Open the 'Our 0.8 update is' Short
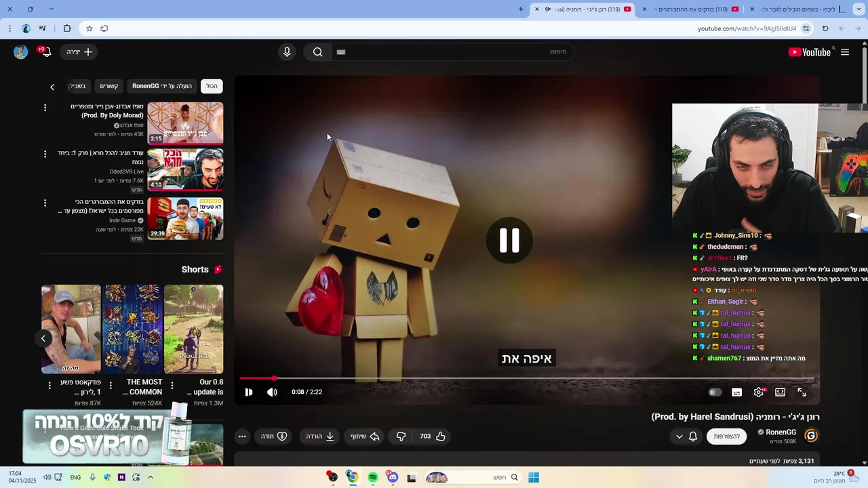 pyautogui.click(x=193, y=329)
